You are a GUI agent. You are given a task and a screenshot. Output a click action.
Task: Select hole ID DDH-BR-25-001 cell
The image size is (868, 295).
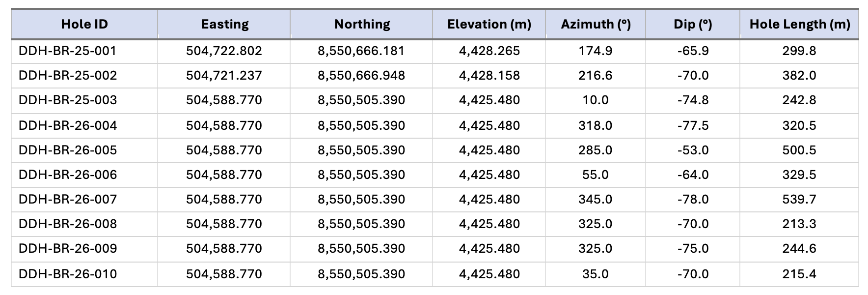68,51
